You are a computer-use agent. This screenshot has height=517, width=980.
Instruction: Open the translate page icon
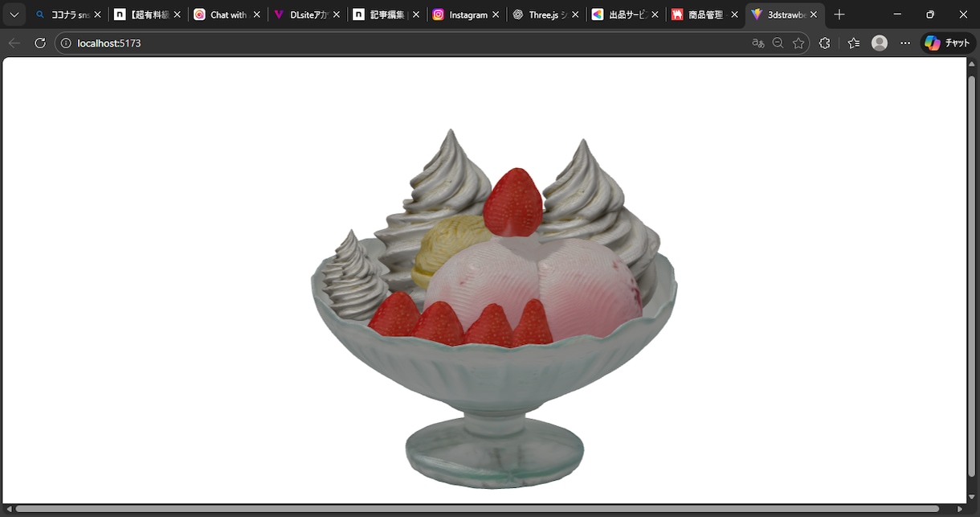pos(757,43)
